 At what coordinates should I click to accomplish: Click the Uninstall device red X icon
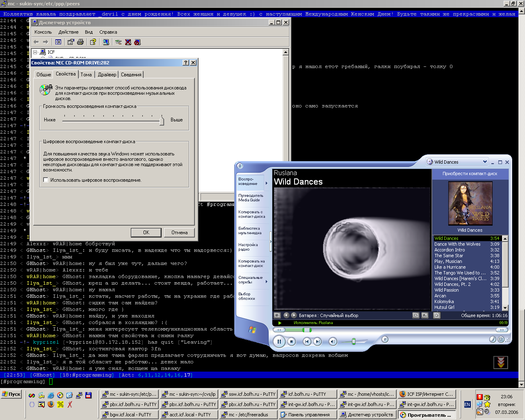[128, 42]
